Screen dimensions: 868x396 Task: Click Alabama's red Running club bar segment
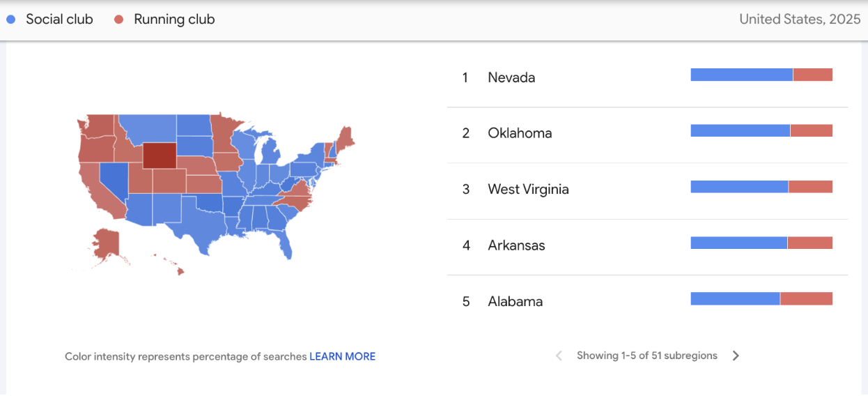[x=806, y=298]
